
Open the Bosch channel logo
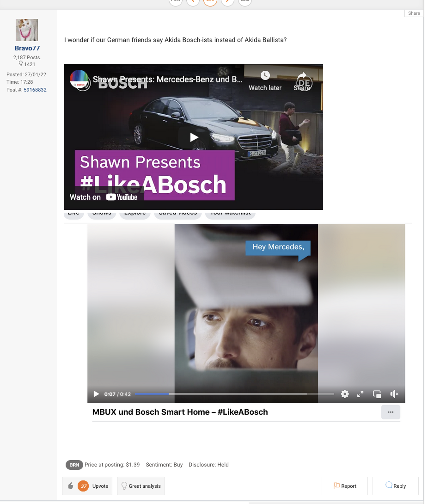tap(79, 79)
